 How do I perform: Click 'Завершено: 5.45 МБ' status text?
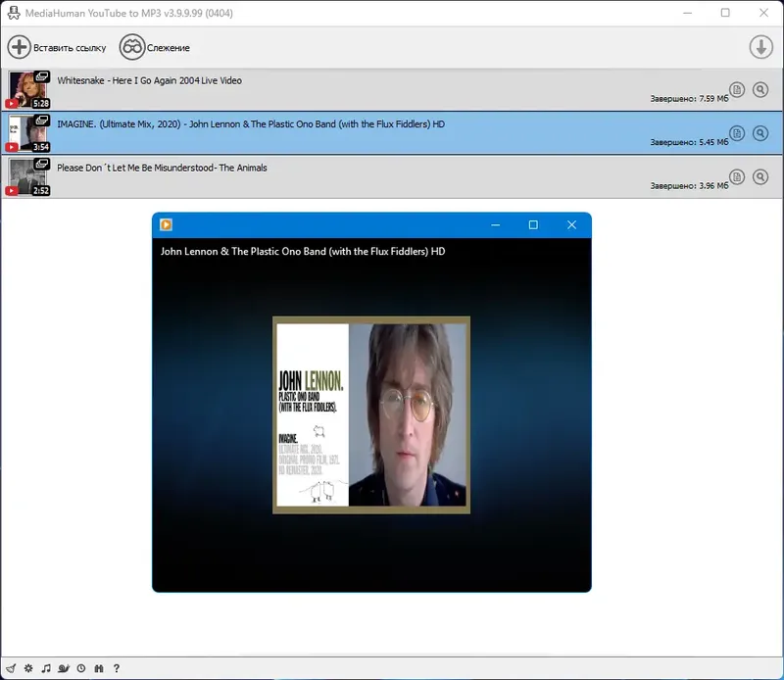tap(689, 142)
